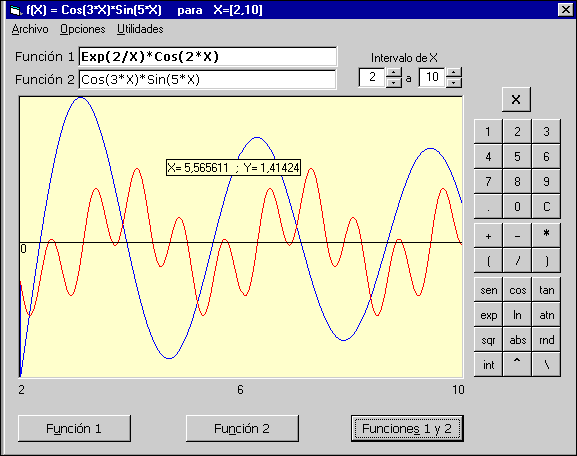Click the number 7 keypad key
Screen dimensions: 577x456
pos(488,181)
